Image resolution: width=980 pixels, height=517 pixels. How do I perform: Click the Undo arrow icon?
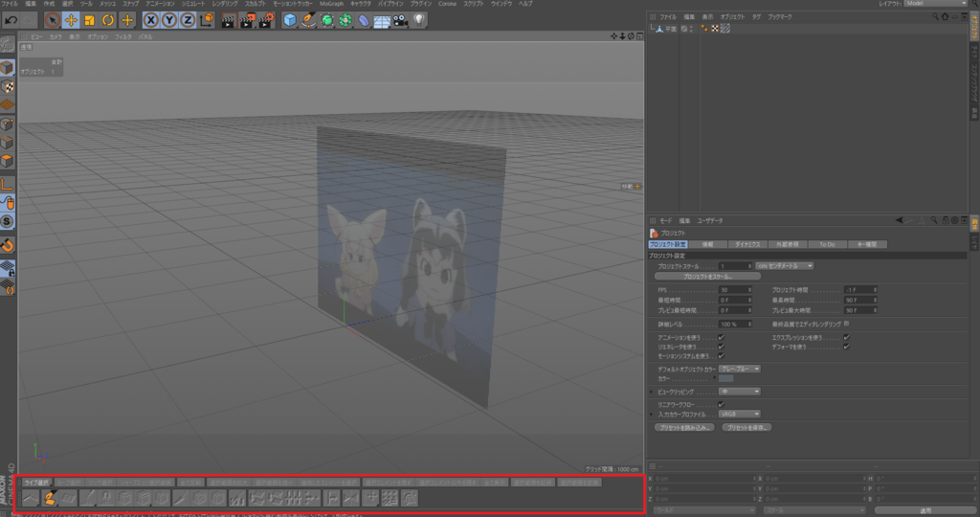[11, 20]
